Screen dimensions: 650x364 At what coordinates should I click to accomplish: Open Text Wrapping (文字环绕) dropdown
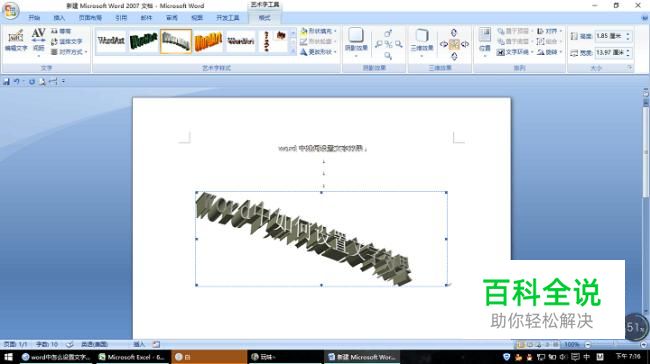[x=515, y=52]
